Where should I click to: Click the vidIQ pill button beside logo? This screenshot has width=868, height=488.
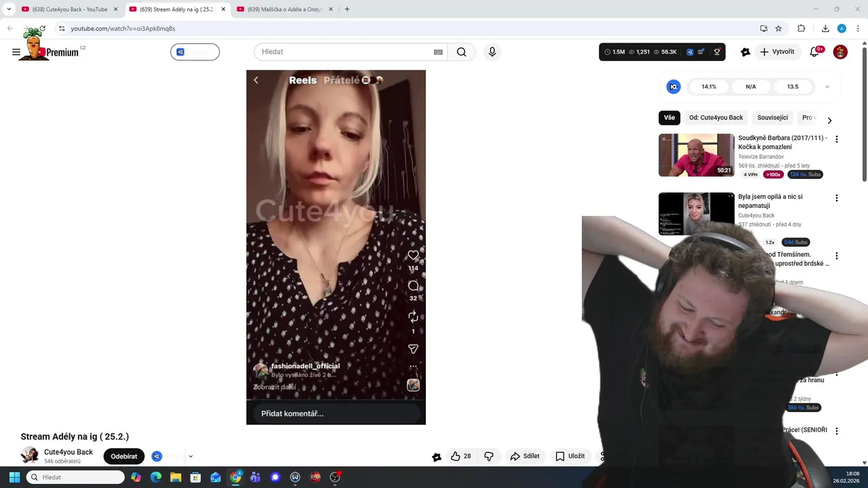(195, 52)
